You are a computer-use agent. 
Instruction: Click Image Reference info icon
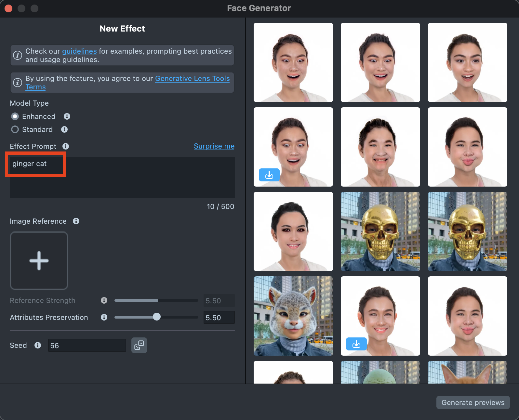[76, 221]
